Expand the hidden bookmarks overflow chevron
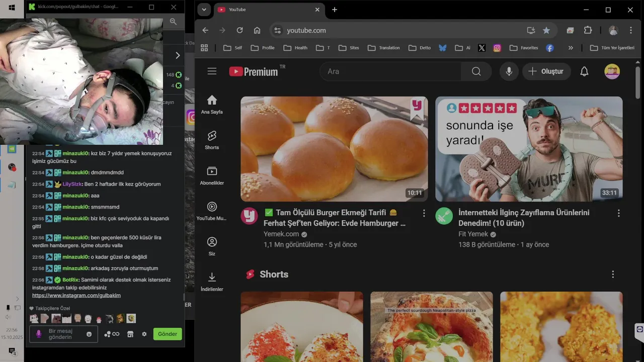Image resolution: width=644 pixels, height=362 pixels. [x=571, y=48]
